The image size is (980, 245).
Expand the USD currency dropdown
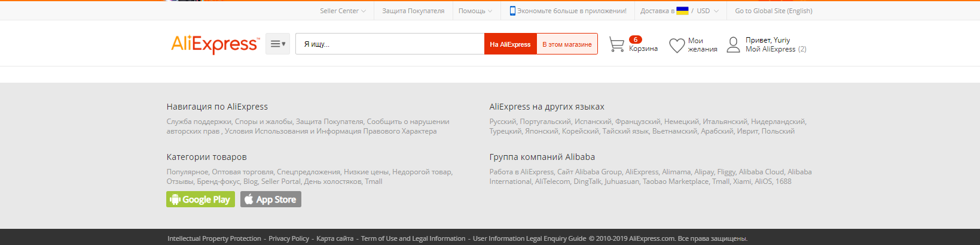[708, 11]
